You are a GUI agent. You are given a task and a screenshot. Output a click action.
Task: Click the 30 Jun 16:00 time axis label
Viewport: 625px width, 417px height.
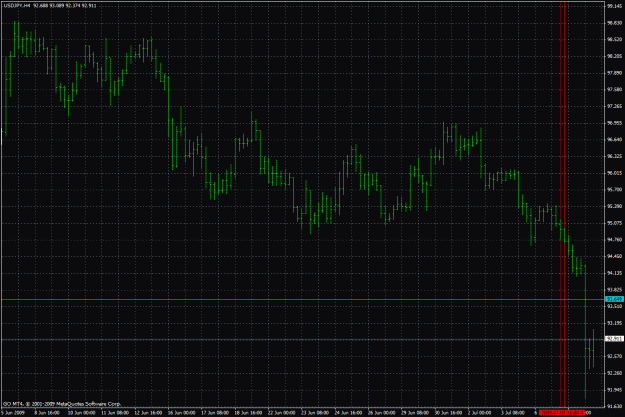(x=448, y=413)
